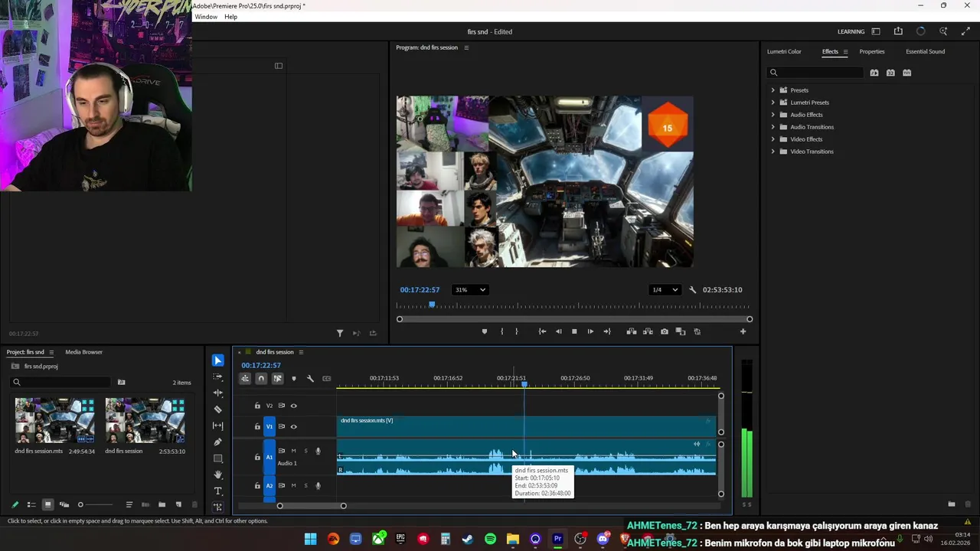Click the Program Monitor scrub bar playhead

coord(432,305)
